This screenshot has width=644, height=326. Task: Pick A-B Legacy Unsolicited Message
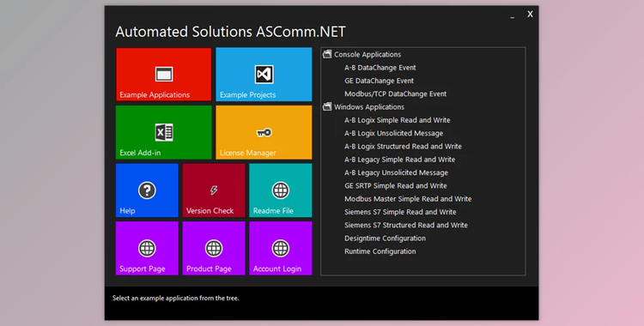(x=396, y=172)
